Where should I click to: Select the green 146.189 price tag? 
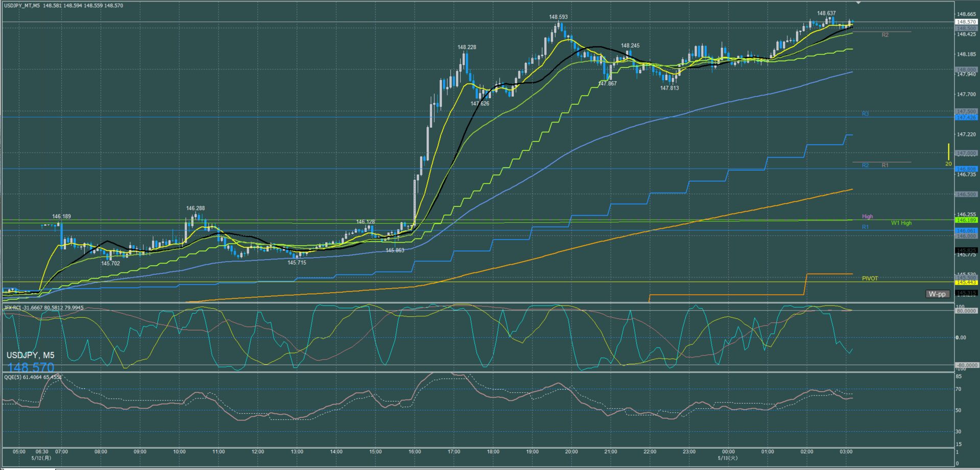pyautogui.click(x=966, y=220)
